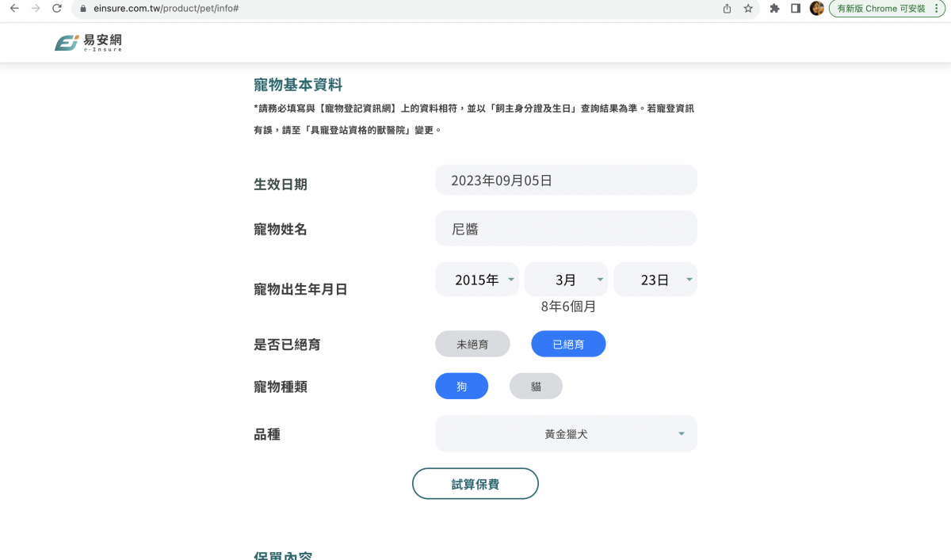Click the e-Insure 易安網 logo

[87, 43]
